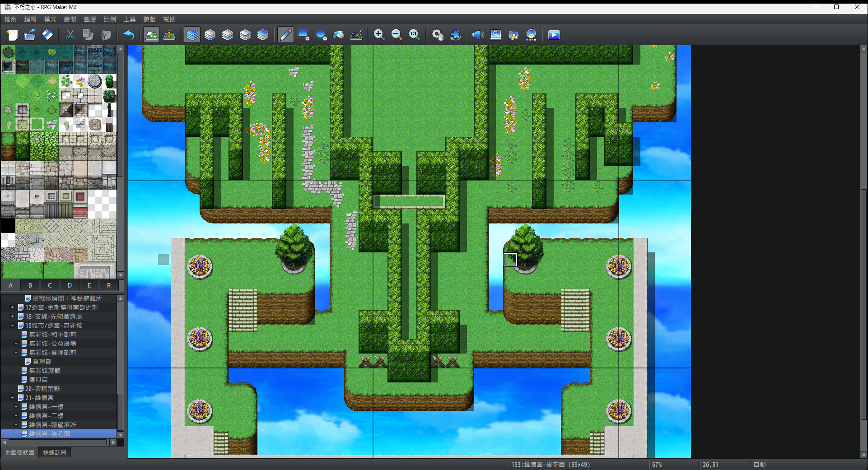Expand the 17迷宮-金斯博得南部近郊 map node
Image resolution: width=868 pixels, height=470 pixels.
[x=13, y=307]
